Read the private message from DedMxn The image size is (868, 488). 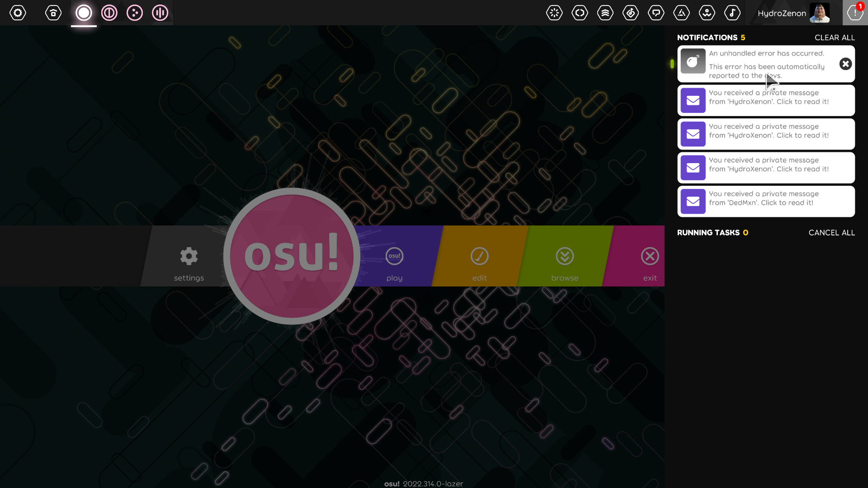[766, 201]
